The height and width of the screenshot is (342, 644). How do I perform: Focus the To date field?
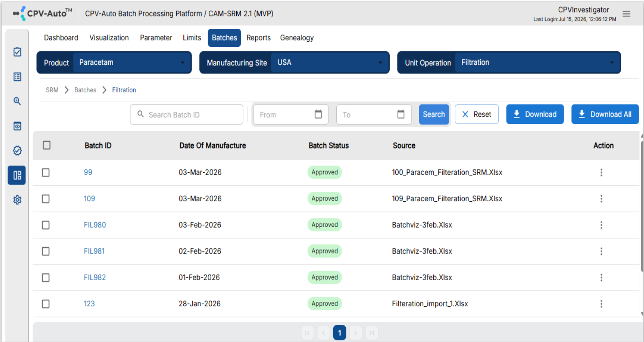pos(373,114)
